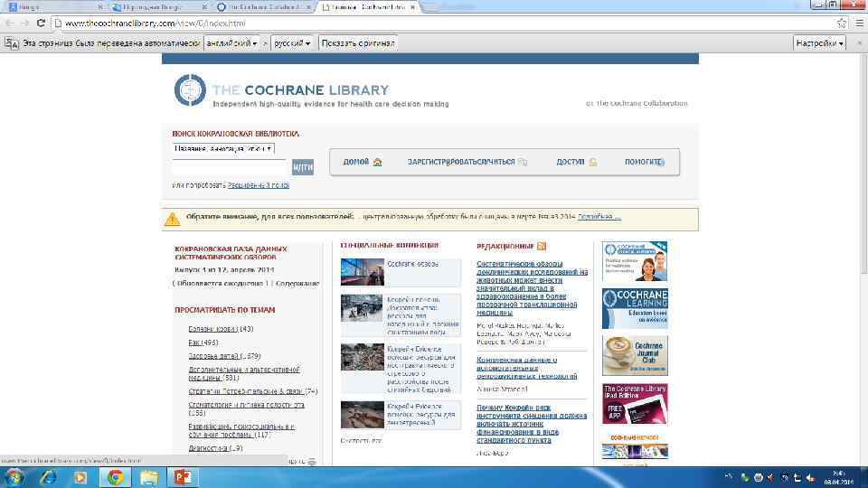868x488 pixels.
Task: Open the first editorial about systematic reviews
Action: pos(532,288)
